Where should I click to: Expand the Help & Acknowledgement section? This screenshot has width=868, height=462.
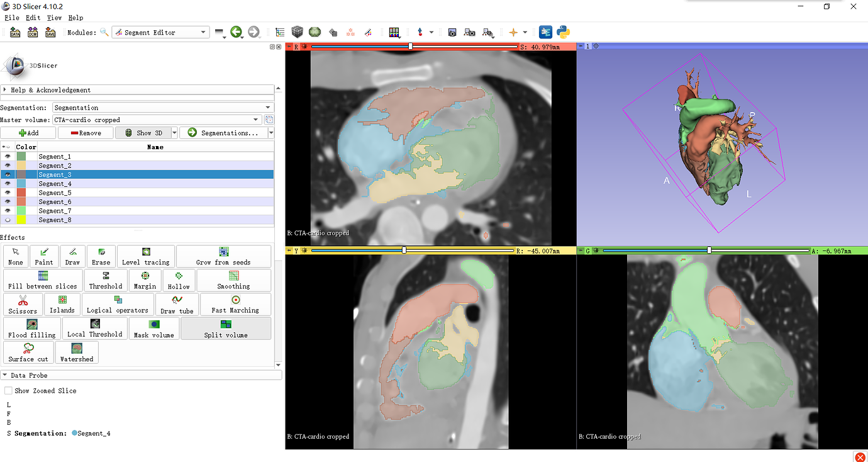[137, 90]
